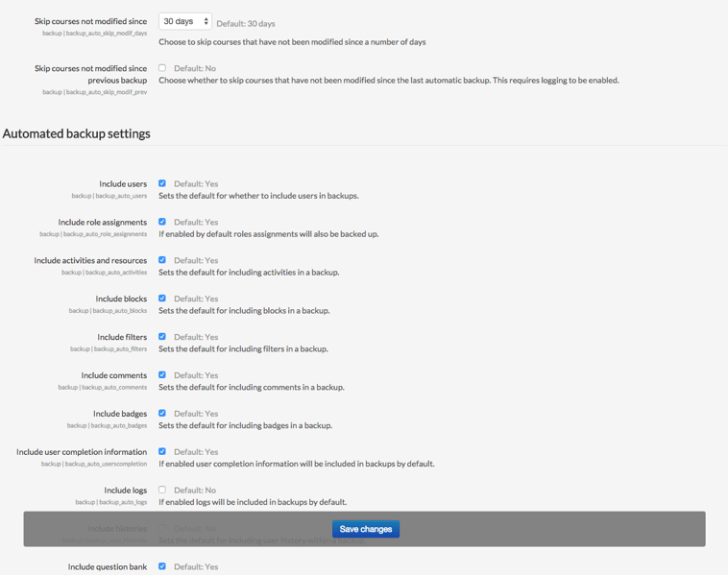Viewport: 728px width, 575px height.
Task: Toggle the Include users checkbox
Action: point(162,183)
